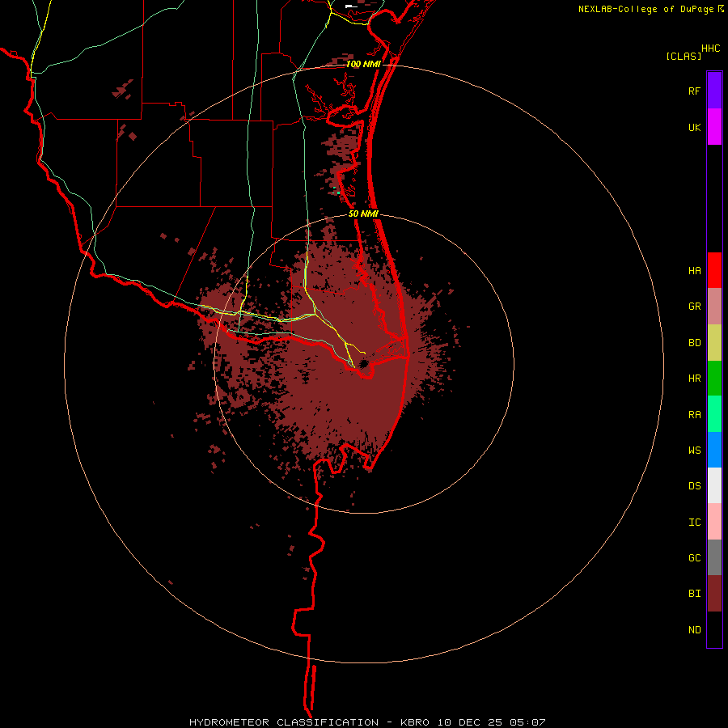Click the 50 NMI range ring label

pyautogui.click(x=363, y=214)
